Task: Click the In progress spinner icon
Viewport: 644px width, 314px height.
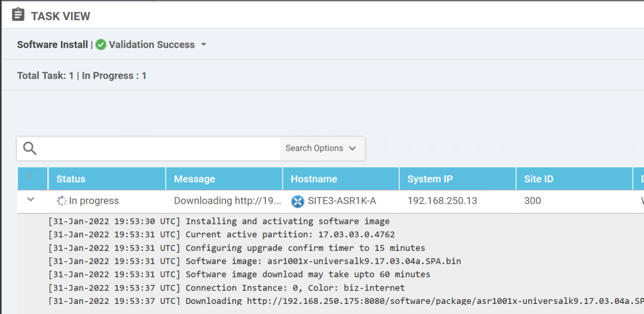Action: click(x=61, y=201)
